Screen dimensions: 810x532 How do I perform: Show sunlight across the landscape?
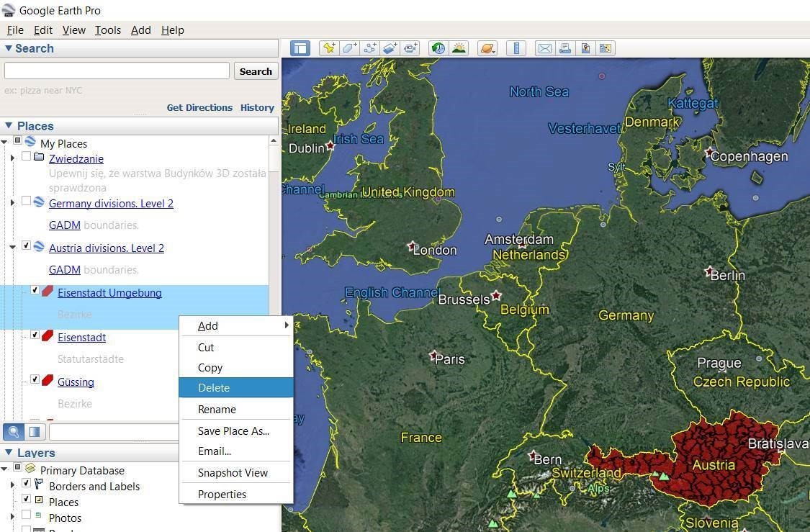459,48
